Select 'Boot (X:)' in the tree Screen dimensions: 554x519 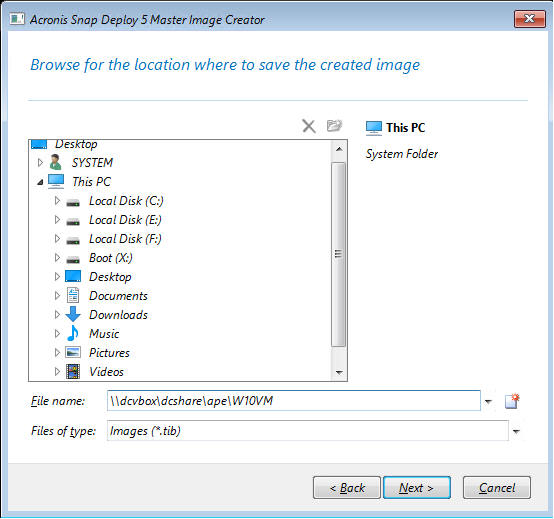111,258
